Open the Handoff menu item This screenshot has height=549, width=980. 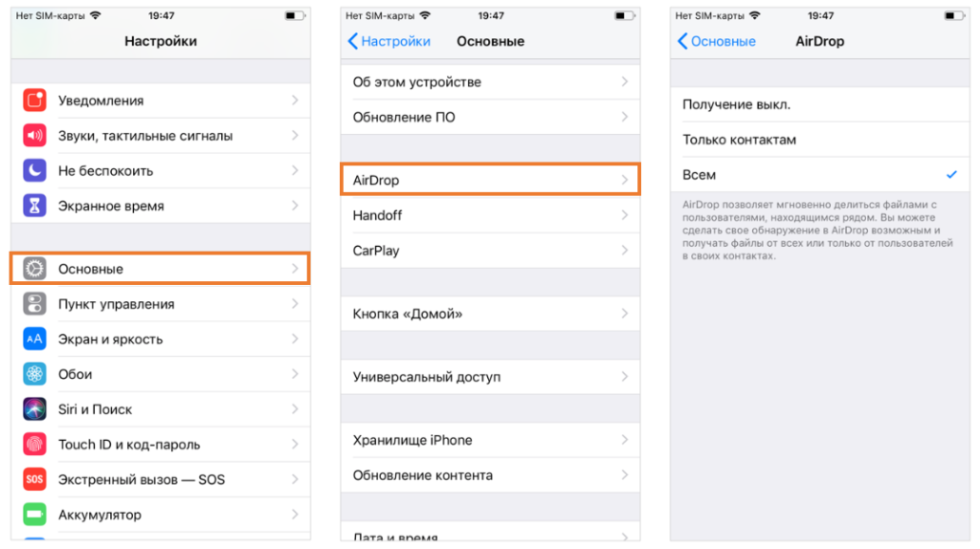[x=490, y=215]
